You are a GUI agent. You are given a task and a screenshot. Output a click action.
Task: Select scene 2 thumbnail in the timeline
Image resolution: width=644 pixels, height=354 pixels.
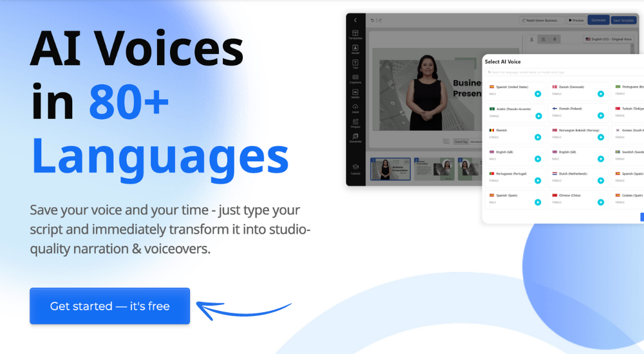pyautogui.click(x=434, y=169)
